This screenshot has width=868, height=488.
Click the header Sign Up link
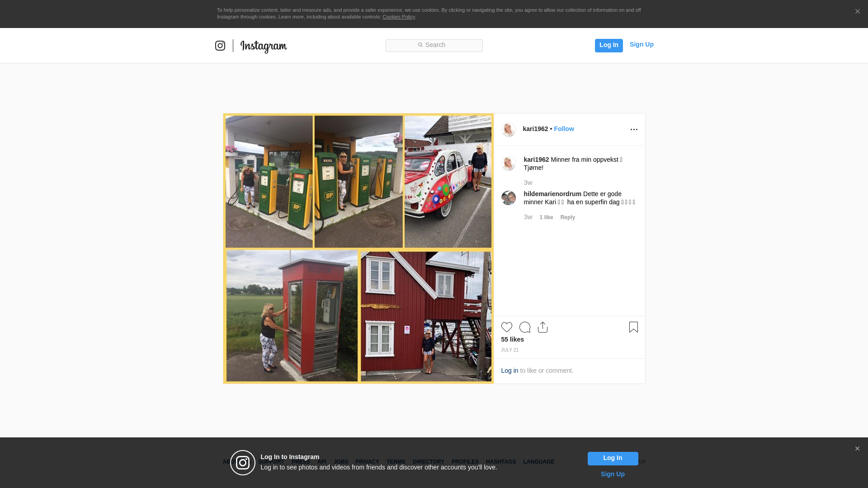642,44
